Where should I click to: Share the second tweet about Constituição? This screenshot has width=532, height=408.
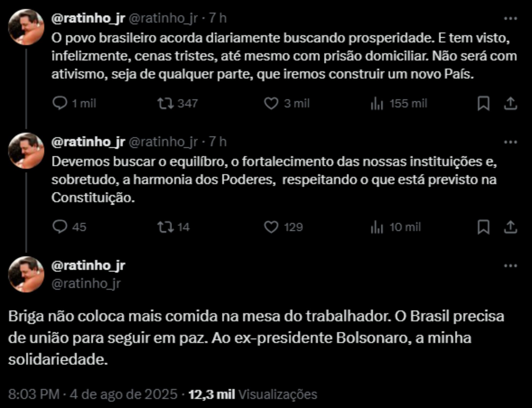tap(510, 227)
